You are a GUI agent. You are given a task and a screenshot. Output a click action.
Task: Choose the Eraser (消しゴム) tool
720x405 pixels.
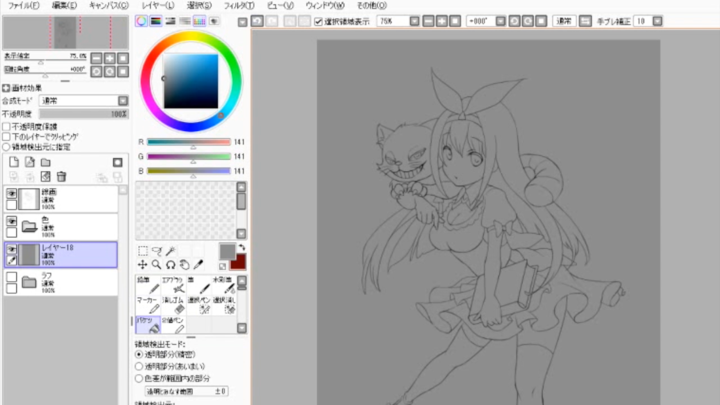tap(173, 305)
